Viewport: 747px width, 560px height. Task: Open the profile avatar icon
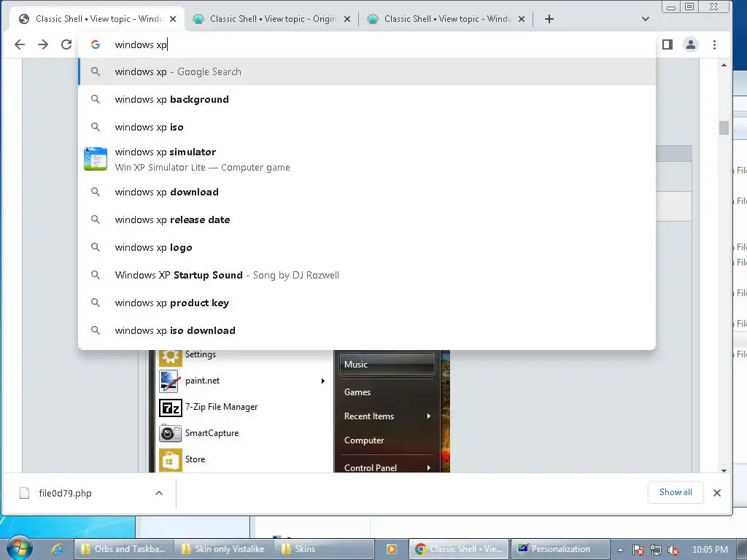[690, 44]
